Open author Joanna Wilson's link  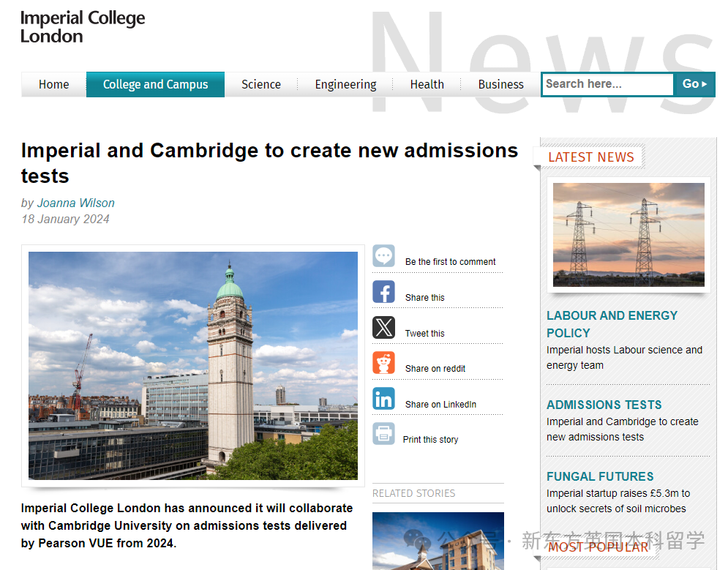[76, 203]
